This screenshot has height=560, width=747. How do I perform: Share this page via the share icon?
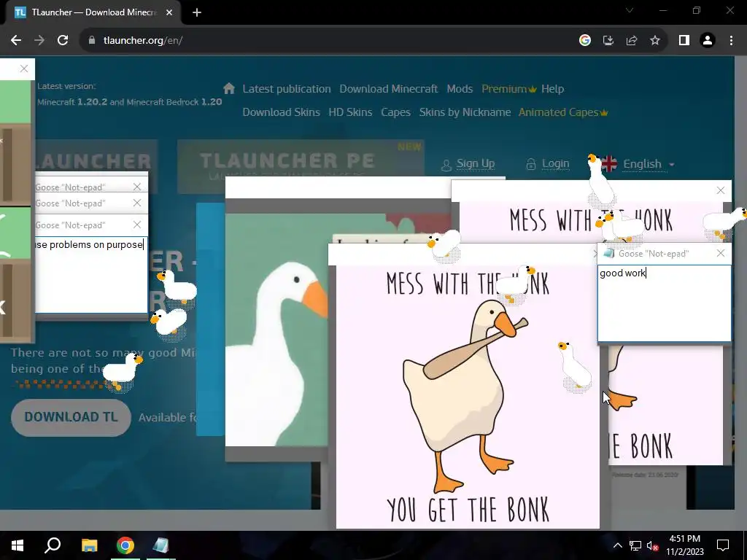632,41
